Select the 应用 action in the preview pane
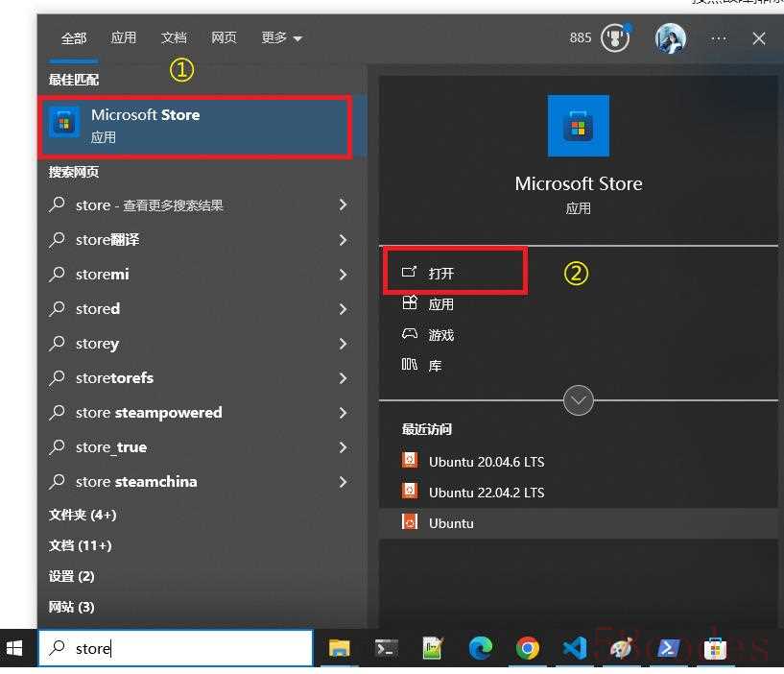Viewport: 784px width, 674px height. tap(427, 303)
